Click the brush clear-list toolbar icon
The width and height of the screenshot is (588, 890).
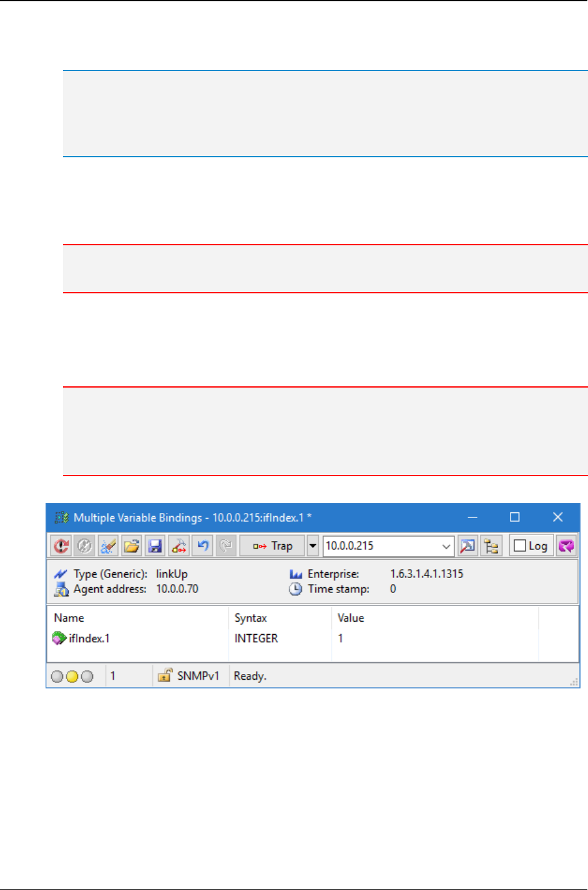click(108, 545)
